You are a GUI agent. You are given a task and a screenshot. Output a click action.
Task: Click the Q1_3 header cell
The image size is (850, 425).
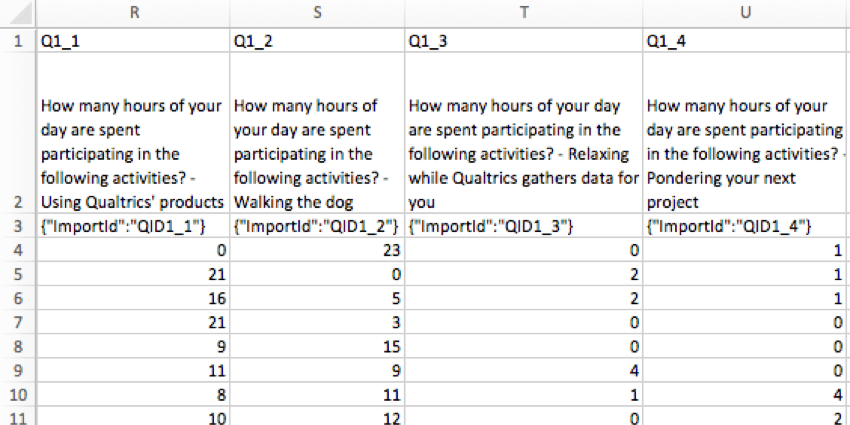point(524,41)
